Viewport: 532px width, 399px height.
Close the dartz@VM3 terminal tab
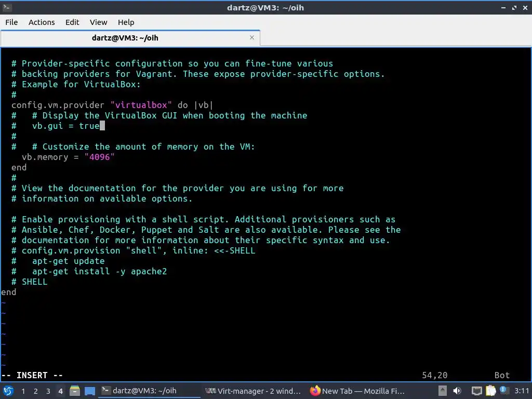tap(252, 37)
